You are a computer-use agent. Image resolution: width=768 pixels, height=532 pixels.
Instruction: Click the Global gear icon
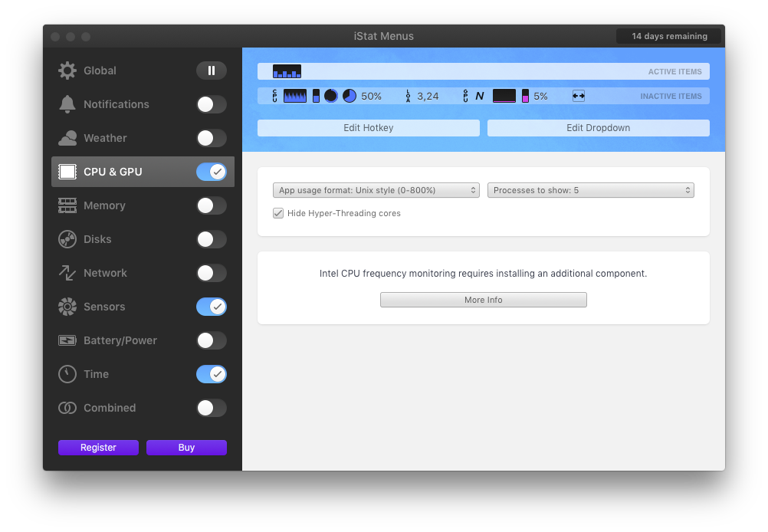pos(67,71)
